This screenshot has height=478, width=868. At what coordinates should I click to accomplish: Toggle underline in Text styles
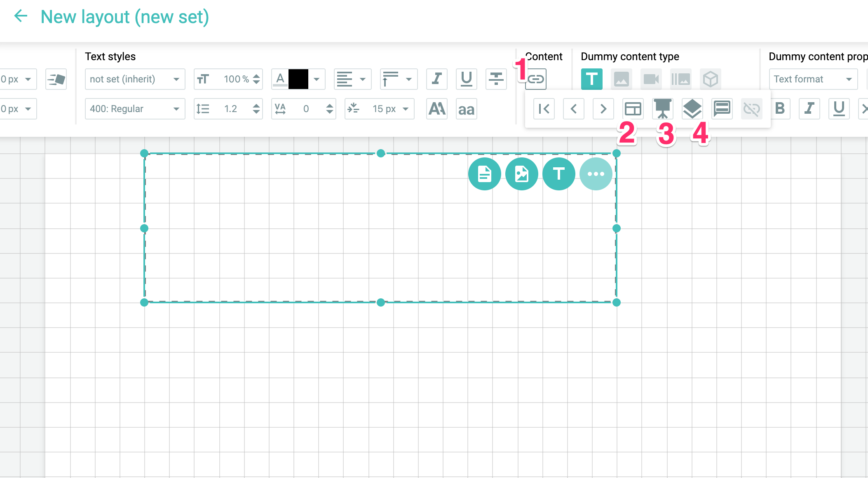coord(466,79)
